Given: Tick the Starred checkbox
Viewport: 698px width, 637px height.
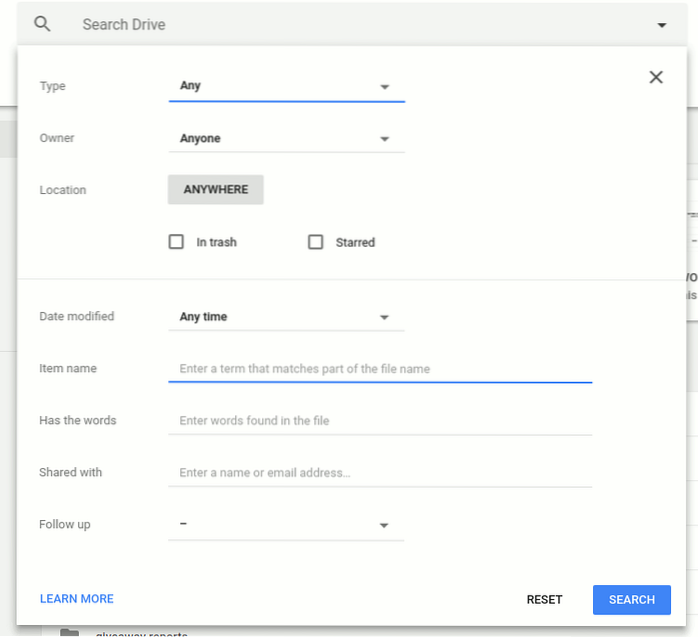Looking at the screenshot, I should tap(316, 242).
